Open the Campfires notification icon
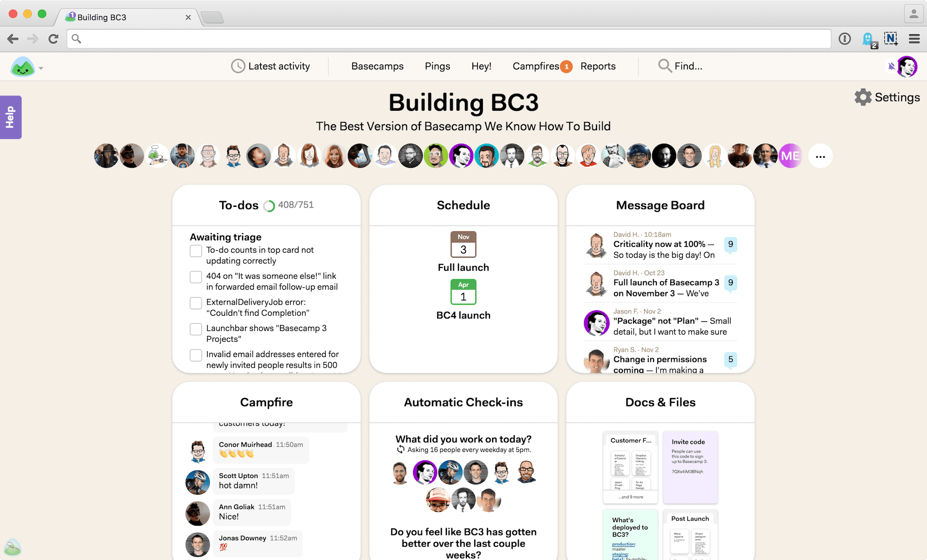 click(565, 65)
